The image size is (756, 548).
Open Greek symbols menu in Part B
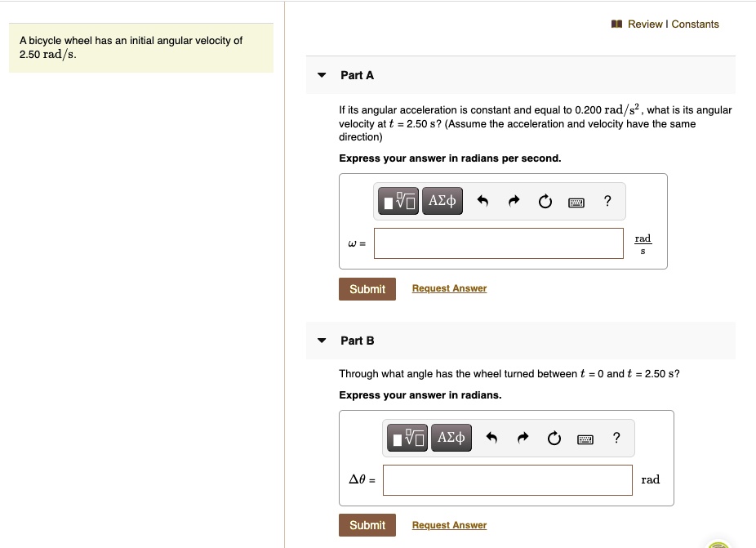coord(451,439)
